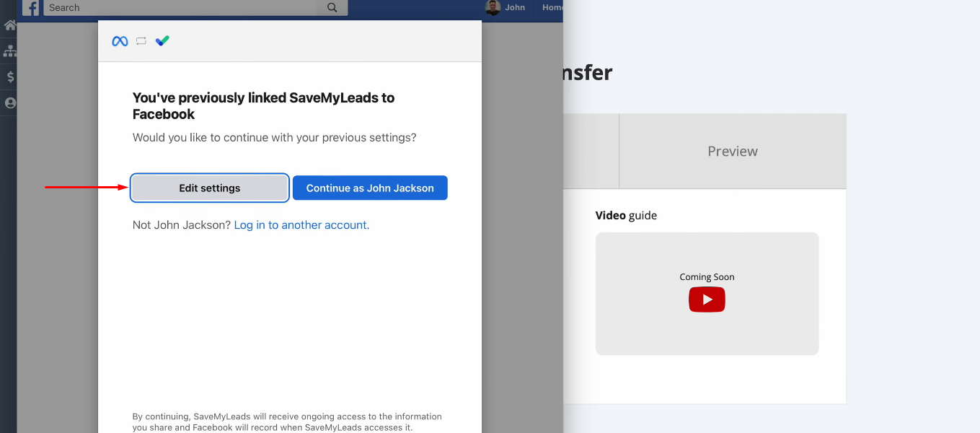This screenshot has width=980, height=433.
Task: Click the Edit settings button
Action: pyautogui.click(x=210, y=188)
